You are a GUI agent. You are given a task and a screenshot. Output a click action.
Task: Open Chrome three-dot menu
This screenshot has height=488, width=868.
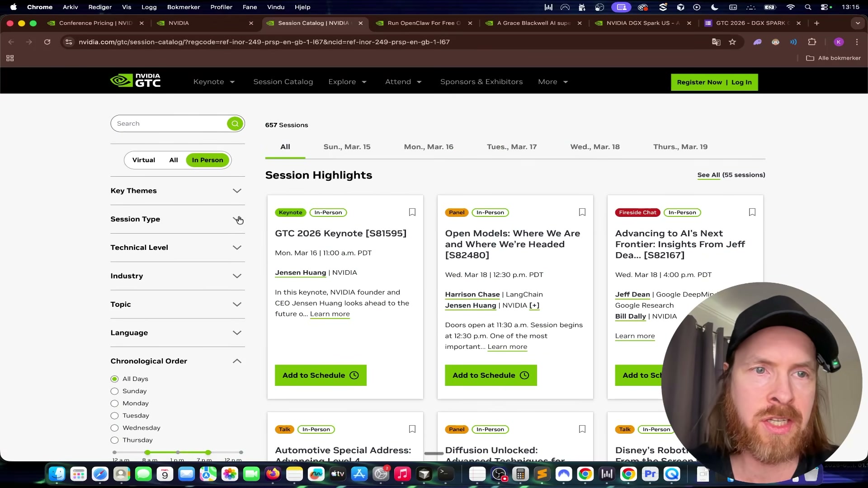coord(857,42)
